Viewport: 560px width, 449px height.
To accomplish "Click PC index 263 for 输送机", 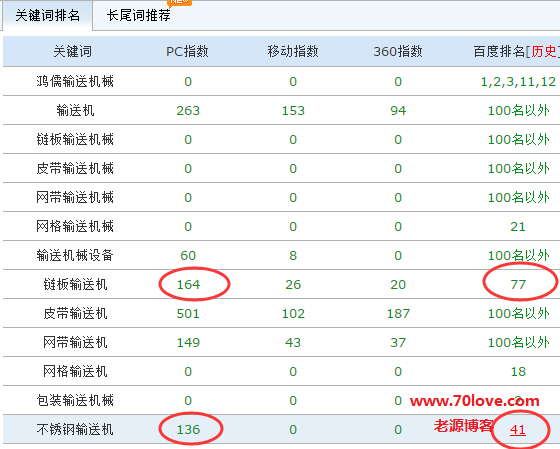I will tap(188, 110).
